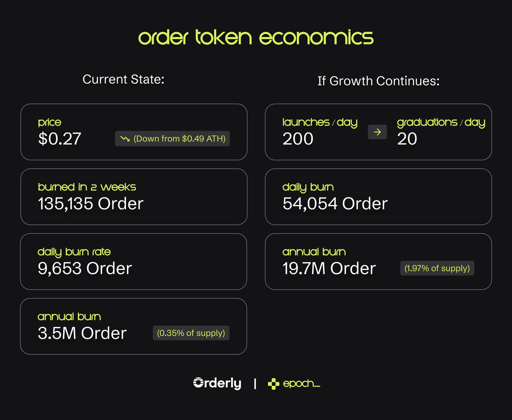Click the "Current State:" heading
This screenshot has height=420, width=512.
123,79
